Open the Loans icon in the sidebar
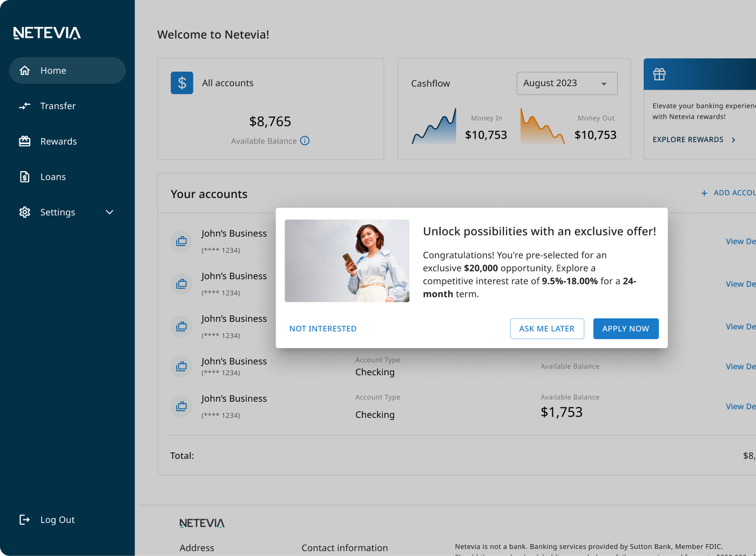Viewport: 756px width, 556px height. pos(24,177)
